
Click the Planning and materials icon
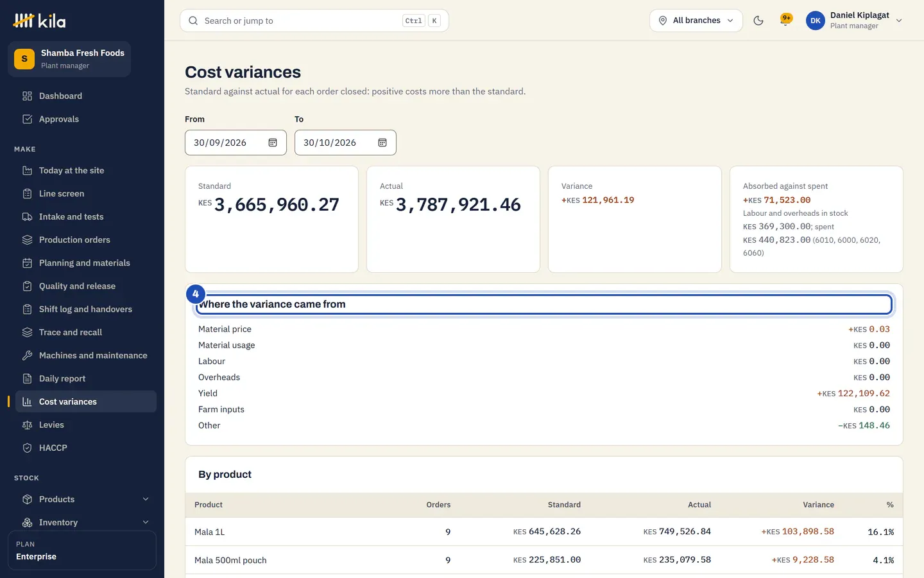27,263
